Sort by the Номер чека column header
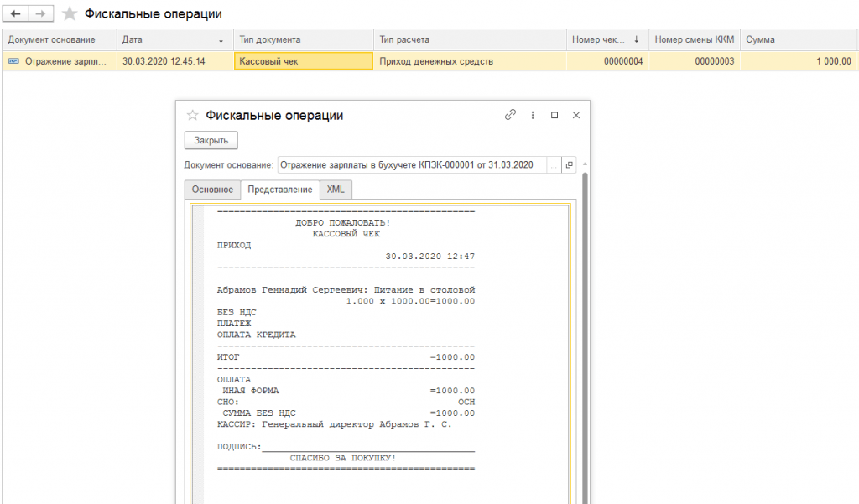Screen dimensions: 859x504 [604, 39]
